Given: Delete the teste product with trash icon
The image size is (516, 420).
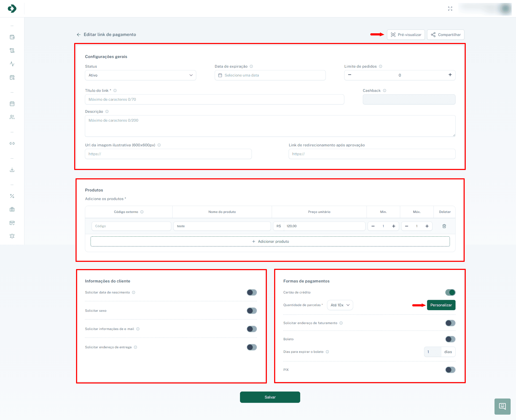Looking at the screenshot, I should pos(444,226).
